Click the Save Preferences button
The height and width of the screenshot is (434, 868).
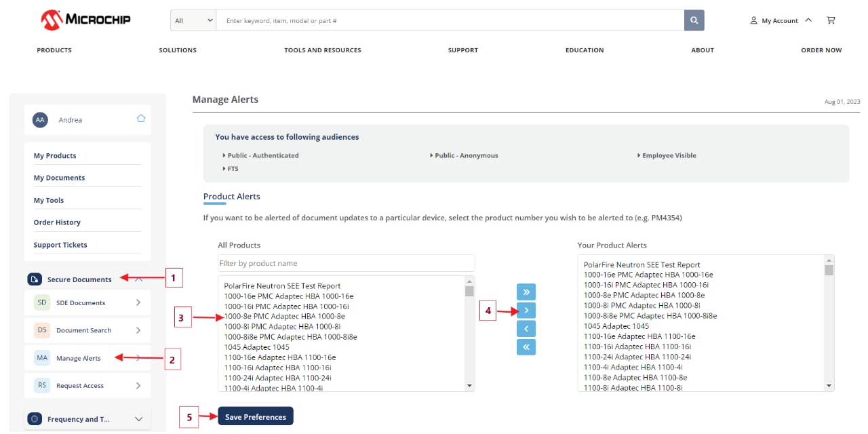(256, 416)
